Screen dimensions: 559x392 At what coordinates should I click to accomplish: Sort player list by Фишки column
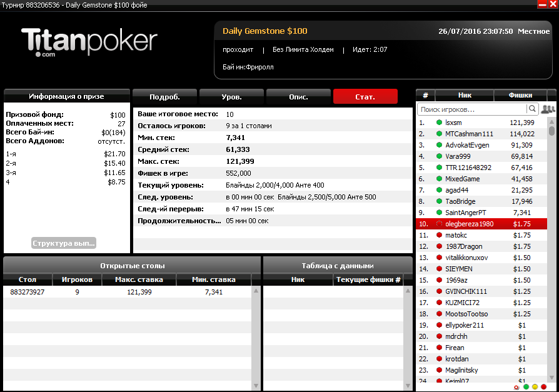[x=520, y=95]
